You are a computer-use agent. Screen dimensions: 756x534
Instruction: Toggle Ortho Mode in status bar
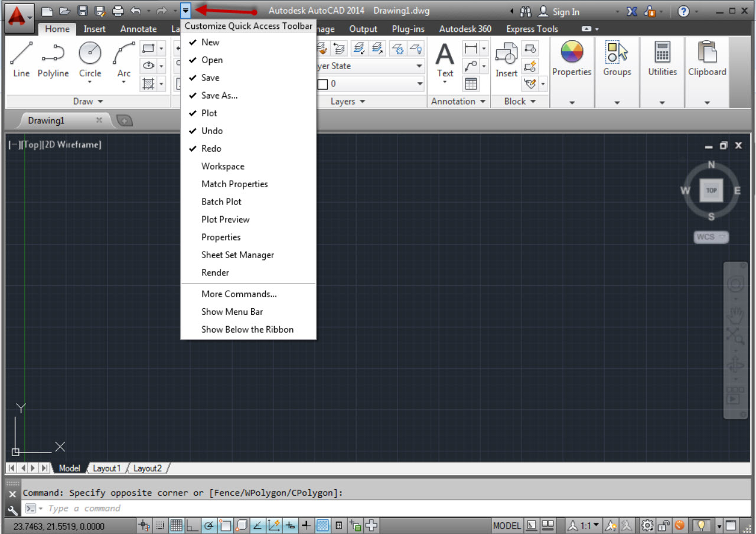coord(193,525)
